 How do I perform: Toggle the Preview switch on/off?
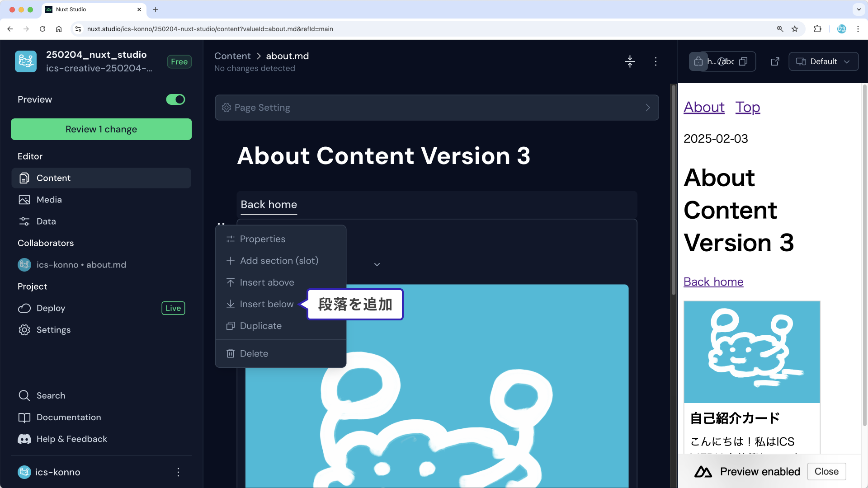tap(176, 99)
